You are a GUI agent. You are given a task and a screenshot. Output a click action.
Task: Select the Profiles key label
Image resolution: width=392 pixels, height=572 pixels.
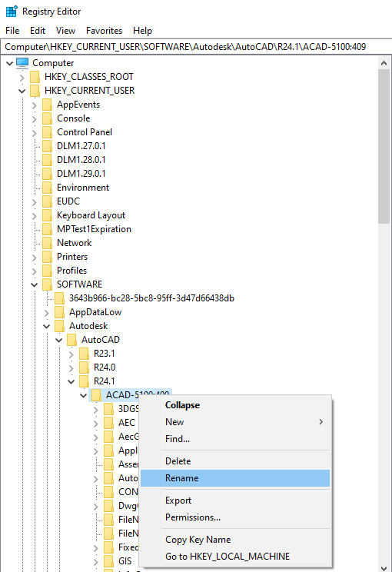tap(71, 271)
